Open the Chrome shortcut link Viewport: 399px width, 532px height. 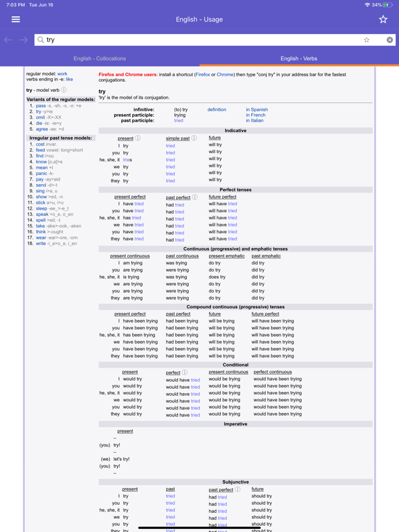[225, 74]
